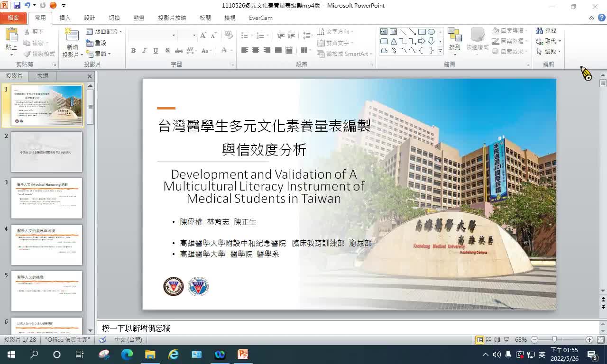Select the Right Arrow shape
This screenshot has width=607, height=364.
click(422, 41)
